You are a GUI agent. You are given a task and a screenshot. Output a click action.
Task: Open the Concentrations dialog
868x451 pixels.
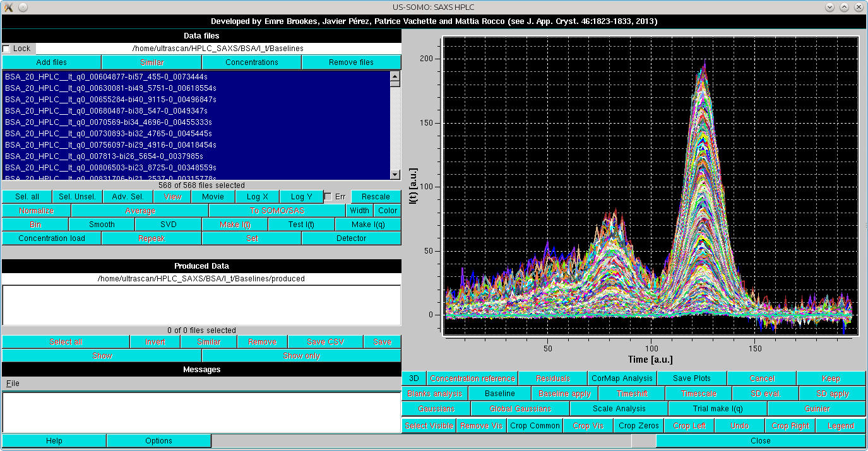pyautogui.click(x=252, y=62)
